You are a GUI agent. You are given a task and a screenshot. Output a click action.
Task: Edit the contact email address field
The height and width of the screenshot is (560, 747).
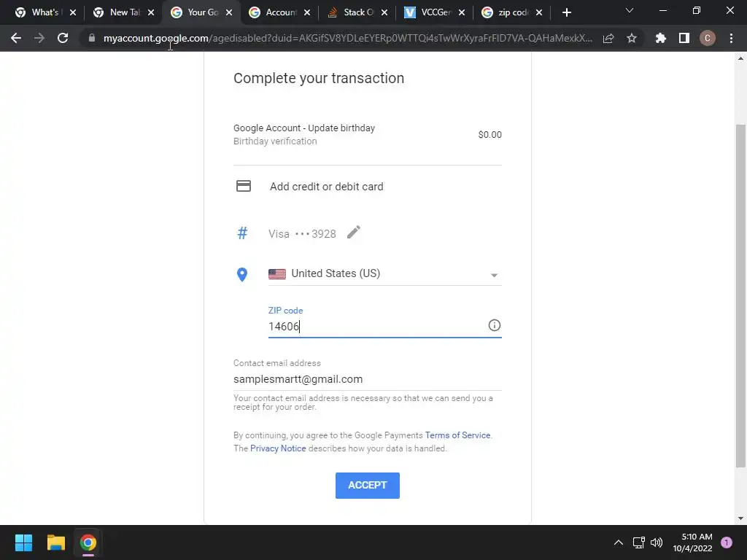click(x=368, y=379)
